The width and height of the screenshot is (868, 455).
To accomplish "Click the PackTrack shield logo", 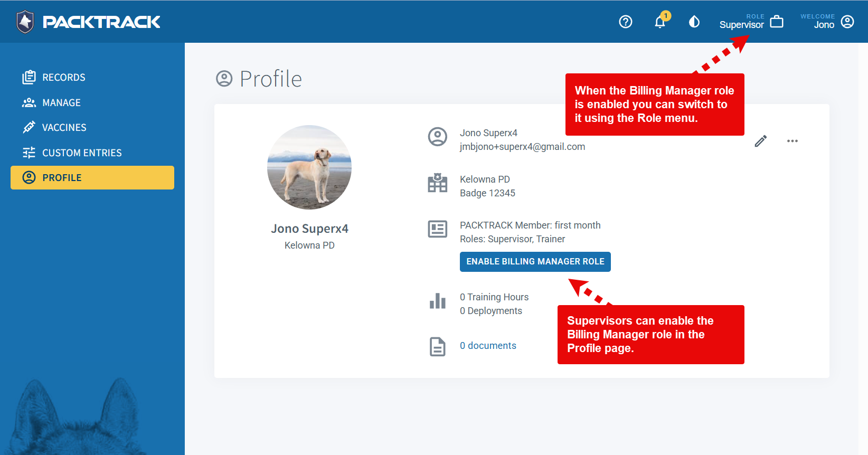I will click(x=25, y=22).
